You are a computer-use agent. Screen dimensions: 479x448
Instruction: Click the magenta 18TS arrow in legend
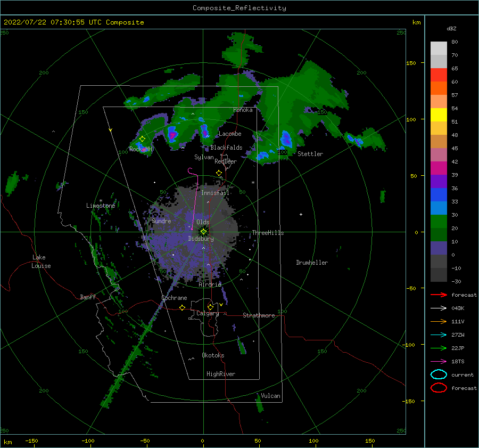pos(439,362)
